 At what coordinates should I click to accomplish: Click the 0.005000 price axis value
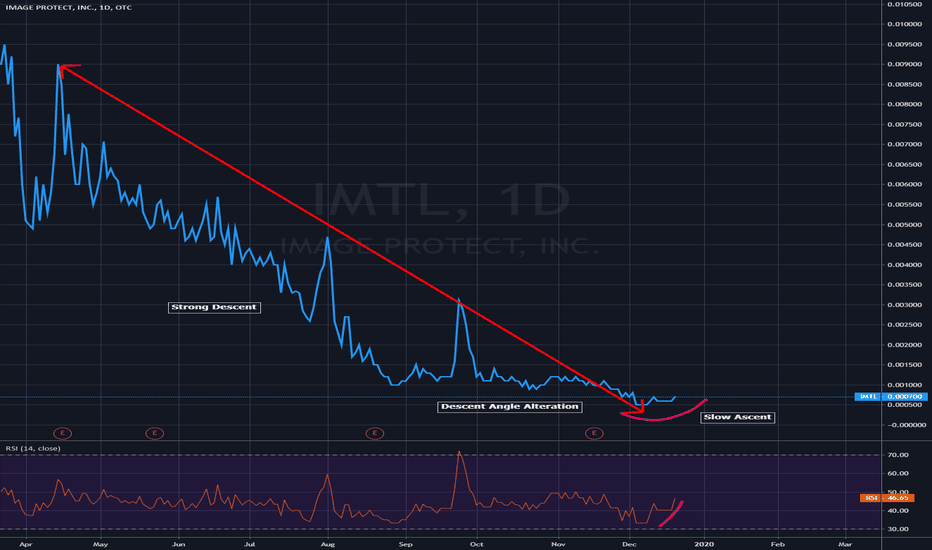pyautogui.click(x=905, y=225)
